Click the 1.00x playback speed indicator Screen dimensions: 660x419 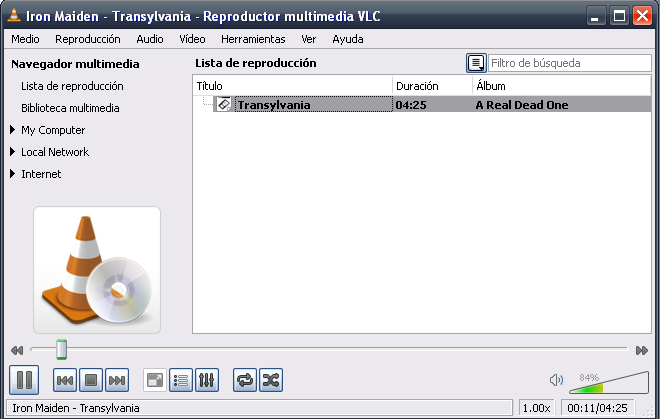536,408
